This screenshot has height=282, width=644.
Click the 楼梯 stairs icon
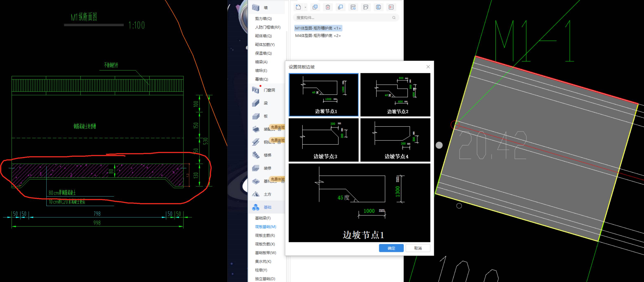255,155
